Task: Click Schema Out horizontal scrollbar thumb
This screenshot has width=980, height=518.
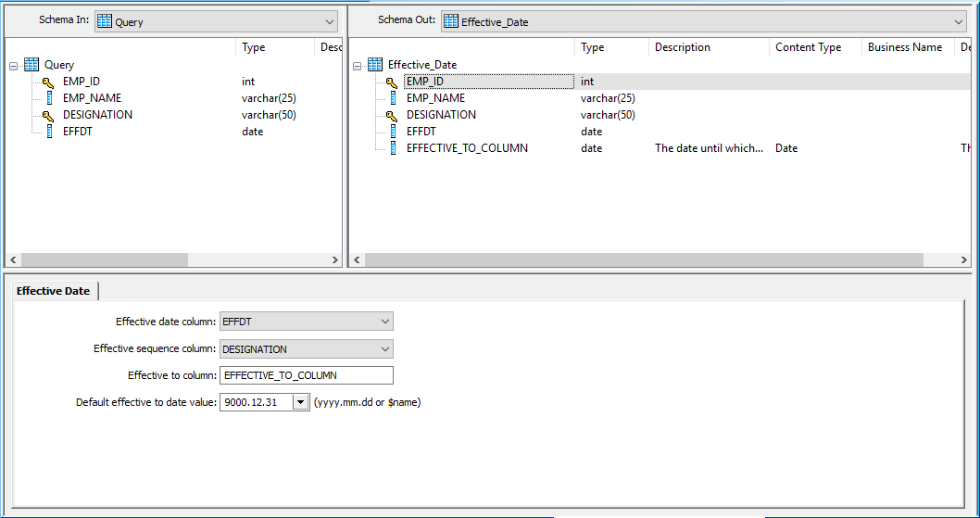Action: pos(644,259)
